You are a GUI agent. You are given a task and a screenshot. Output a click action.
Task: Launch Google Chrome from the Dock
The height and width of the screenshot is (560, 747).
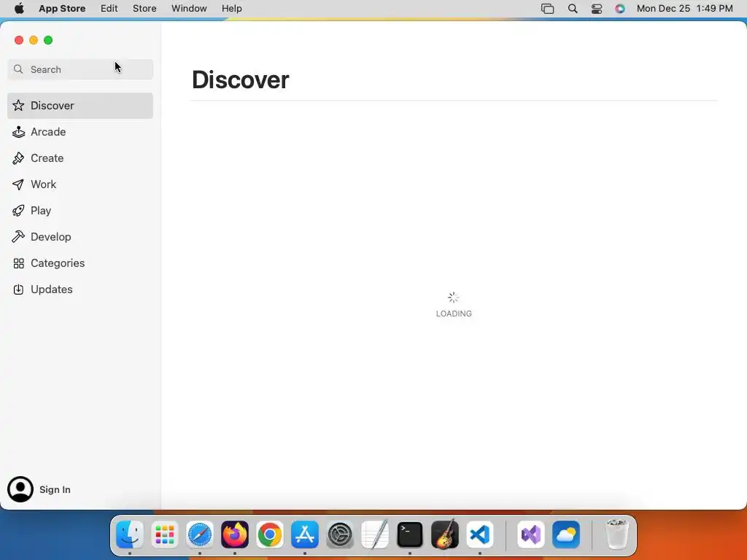coord(270,534)
